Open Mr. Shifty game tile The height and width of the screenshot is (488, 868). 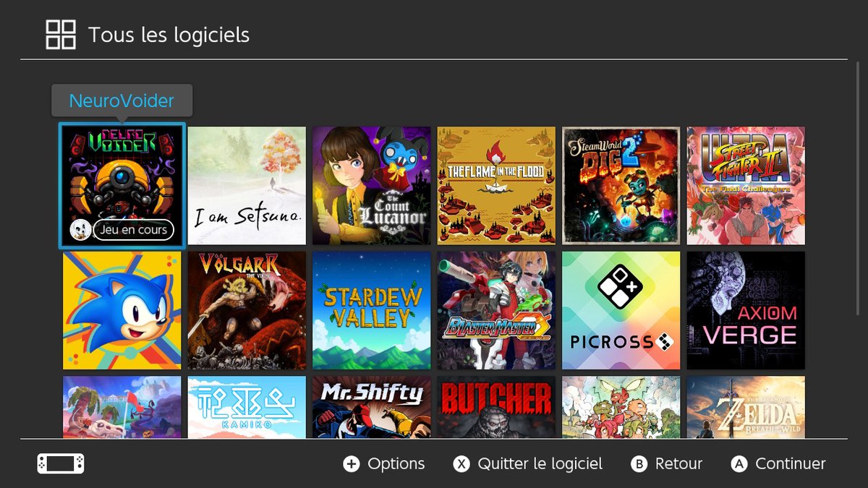[372, 407]
